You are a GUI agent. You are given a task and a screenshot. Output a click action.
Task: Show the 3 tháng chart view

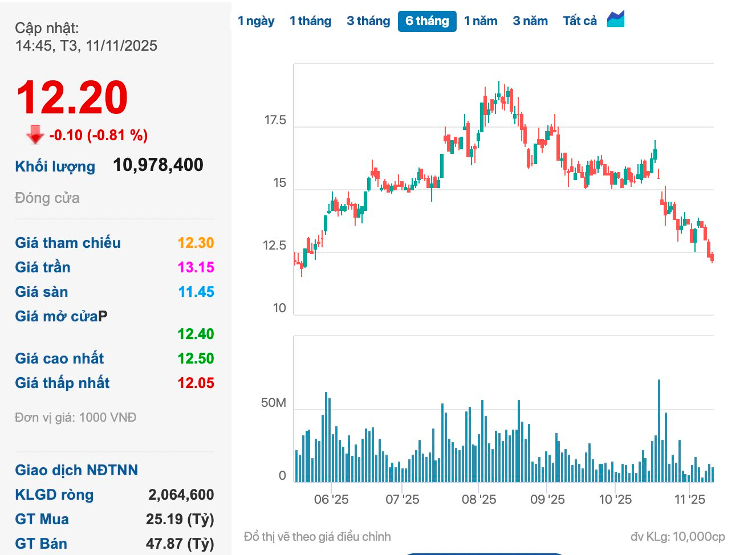[x=368, y=21]
